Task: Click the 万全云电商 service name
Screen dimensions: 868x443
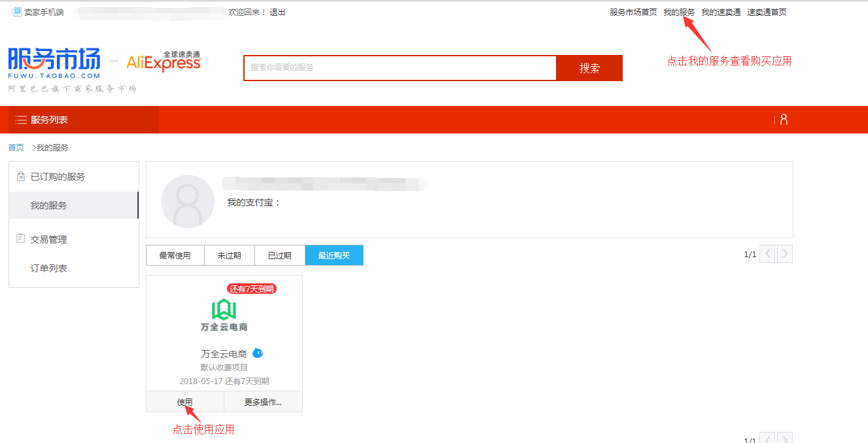Action: (x=224, y=354)
